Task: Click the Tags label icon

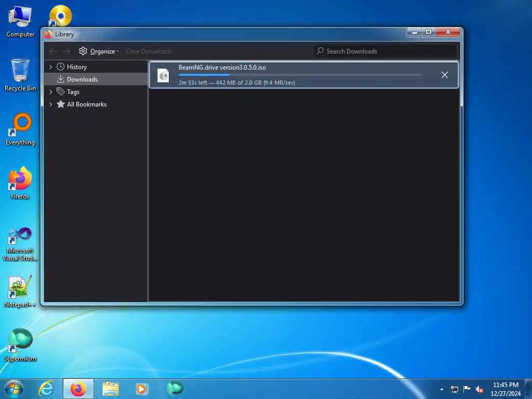Action: 60,91
